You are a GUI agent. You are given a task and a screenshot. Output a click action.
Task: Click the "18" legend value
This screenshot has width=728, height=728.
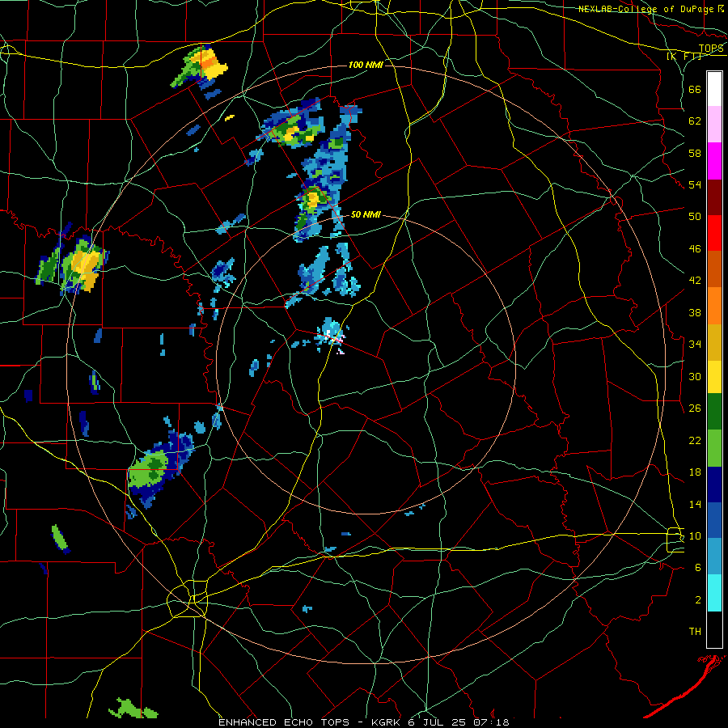click(695, 472)
